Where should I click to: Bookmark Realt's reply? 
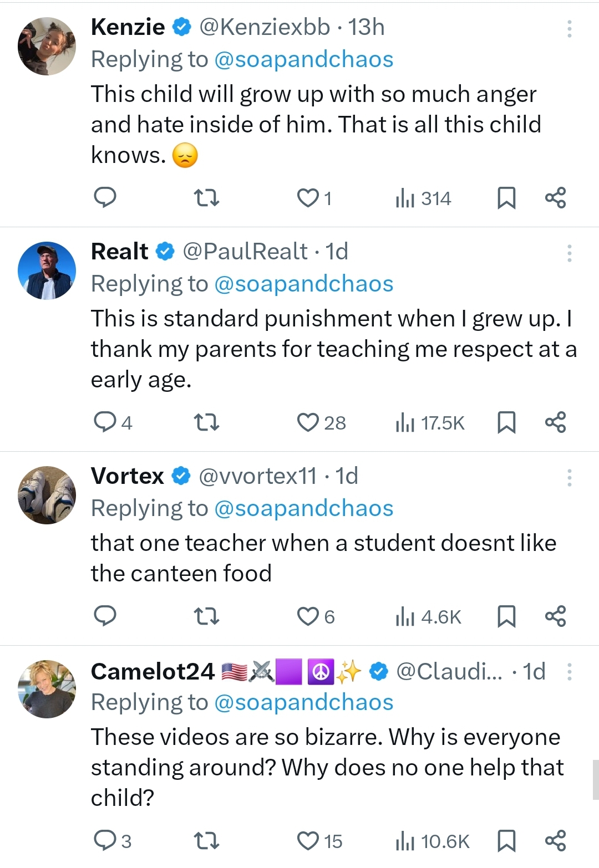tap(506, 422)
